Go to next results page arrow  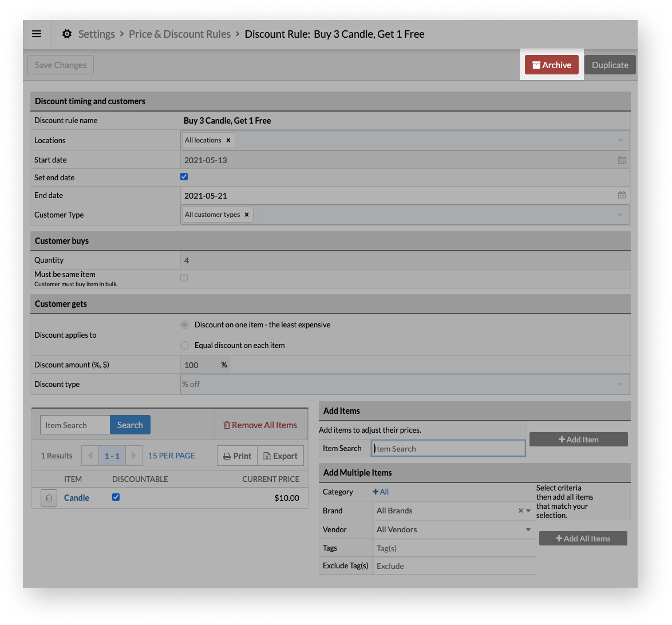click(x=134, y=456)
